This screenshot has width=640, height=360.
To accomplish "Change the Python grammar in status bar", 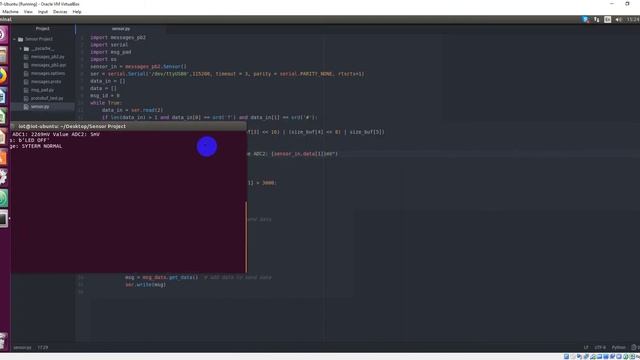I will point(618,347).
